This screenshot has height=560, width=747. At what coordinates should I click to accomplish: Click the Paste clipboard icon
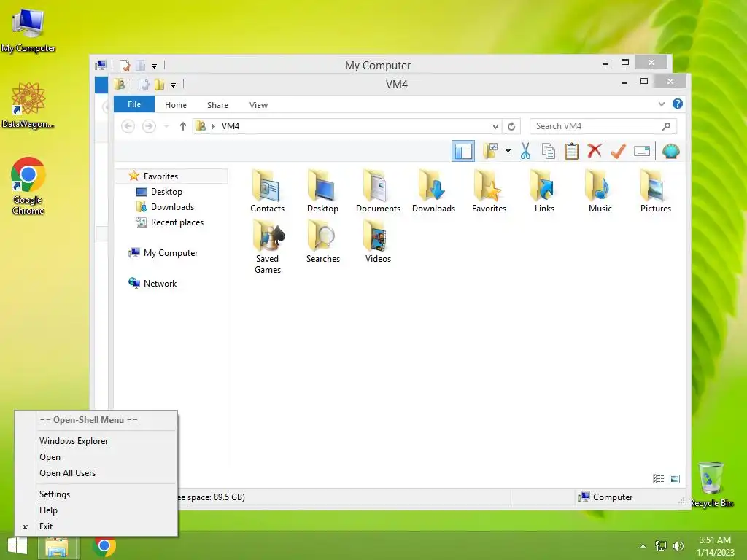point(572,152)
